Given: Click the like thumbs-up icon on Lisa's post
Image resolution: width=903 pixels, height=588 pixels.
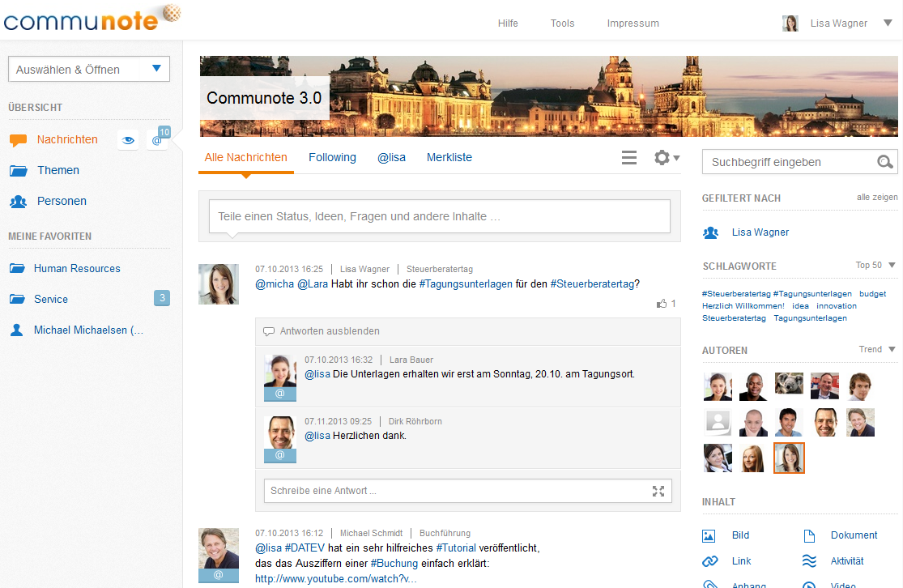Looking at the screenshot, I should (x=662, y=304).
